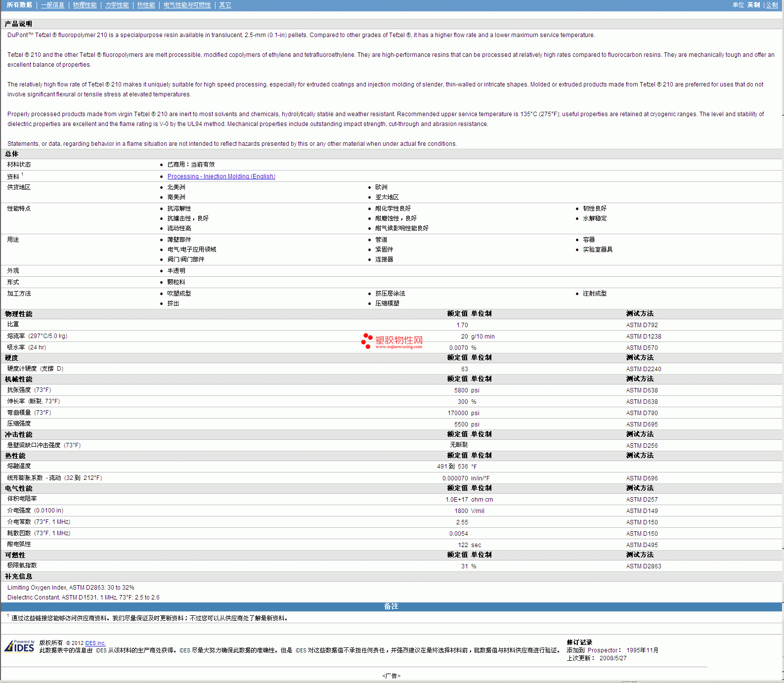The width and height of the screenshot is (784, 683).
Task: Open the 一般信息 section link
Action: [52, 5]
